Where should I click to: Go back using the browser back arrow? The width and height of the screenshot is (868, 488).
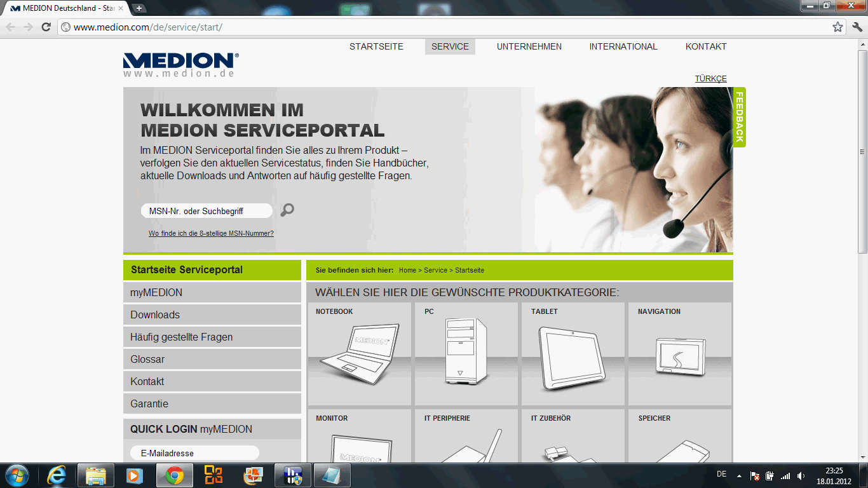[11, 27]
